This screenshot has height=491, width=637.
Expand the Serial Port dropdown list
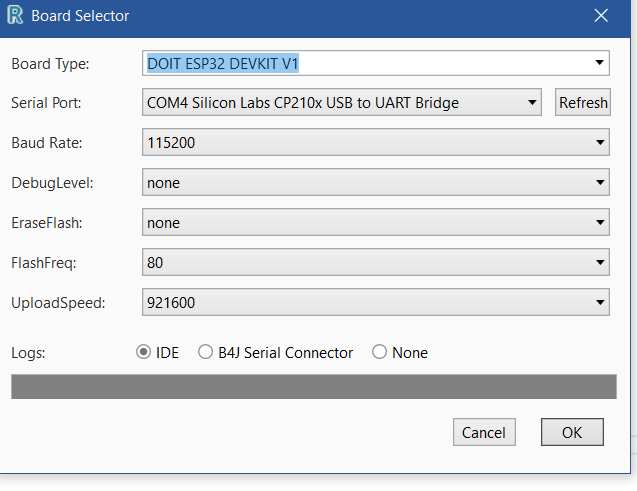click(x=532, y=102)
